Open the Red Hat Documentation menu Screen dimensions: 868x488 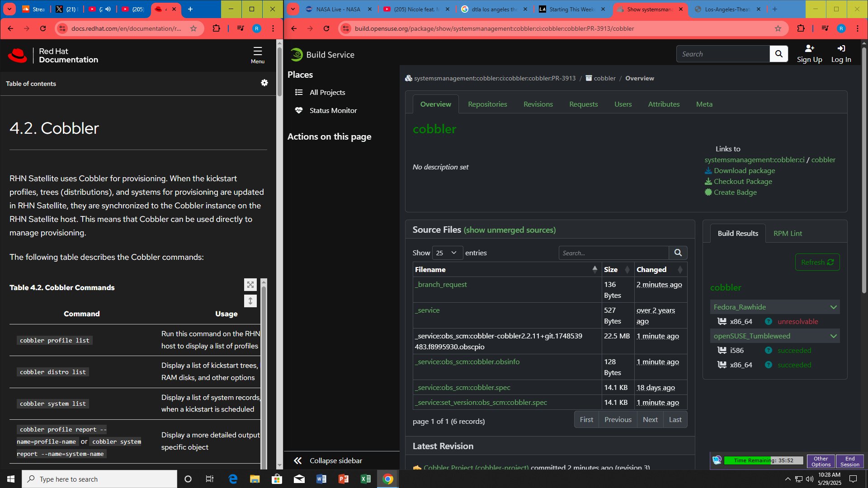258,55
